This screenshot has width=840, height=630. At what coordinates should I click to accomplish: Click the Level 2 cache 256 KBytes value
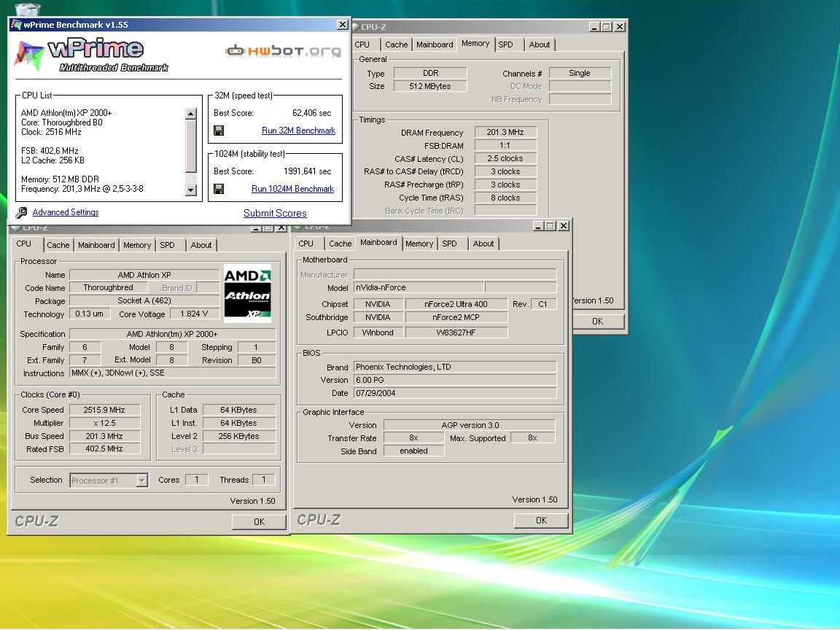pyautogui.click(x=239, y=436)
